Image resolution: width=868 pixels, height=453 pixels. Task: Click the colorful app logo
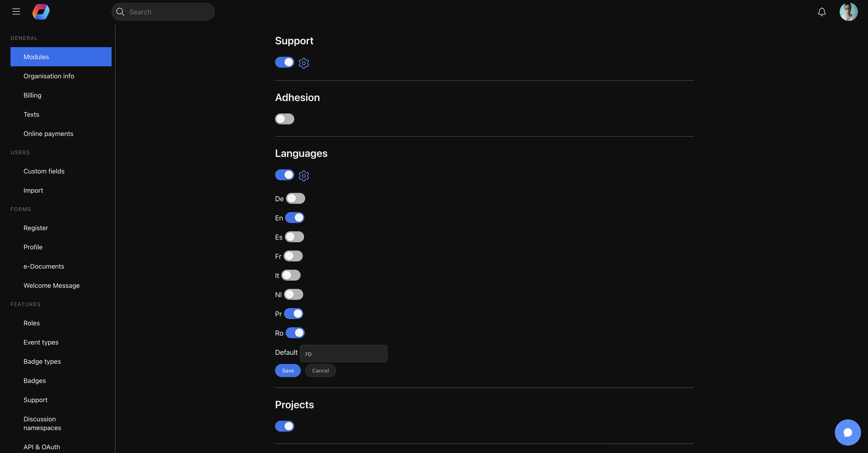(41, 12)
